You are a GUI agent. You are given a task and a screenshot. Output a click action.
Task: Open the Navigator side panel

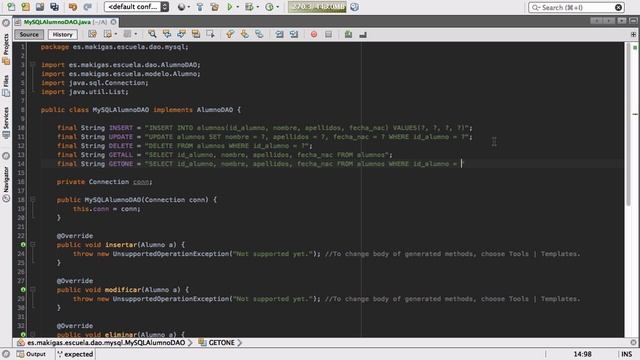tap(6, 184)
